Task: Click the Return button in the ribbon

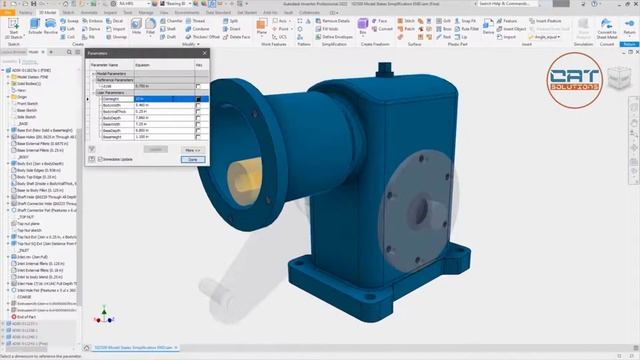Action: [629, 27]
